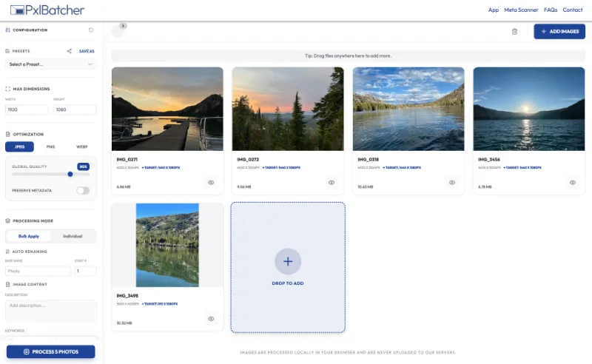The height and width of the screenshot is (364, 592).
Task: Click the Add Images button
Action: [559, 31]
